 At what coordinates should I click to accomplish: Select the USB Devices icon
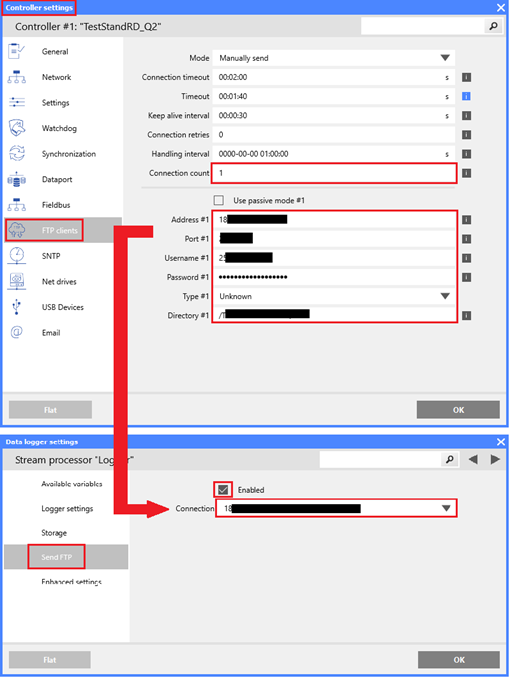tap(16, 307)
